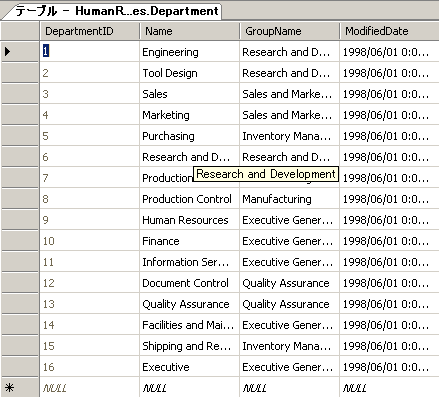Click the Human Resources name cell
The width and height of the screenshot is (439, 397).
[189, 220]
